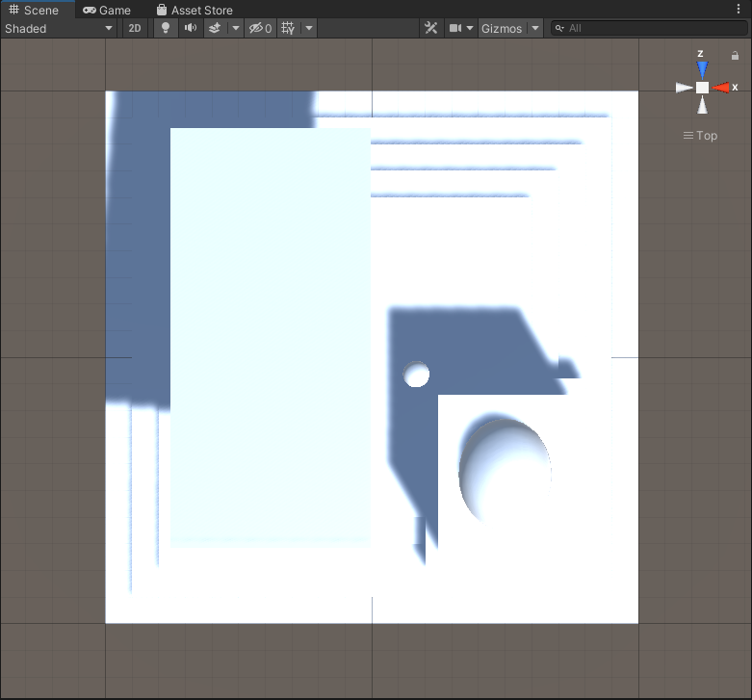Open the Shaded draw mode dropdown
752x700 pixels.
click(58, 28)
